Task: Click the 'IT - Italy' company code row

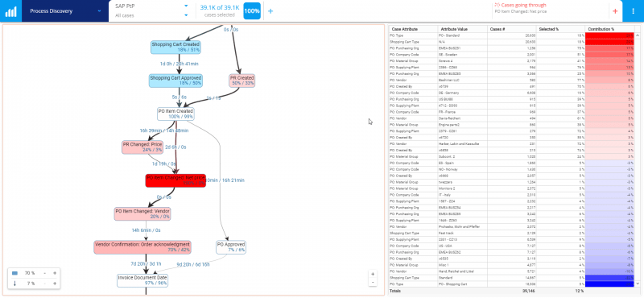Action: pos(511,195)
